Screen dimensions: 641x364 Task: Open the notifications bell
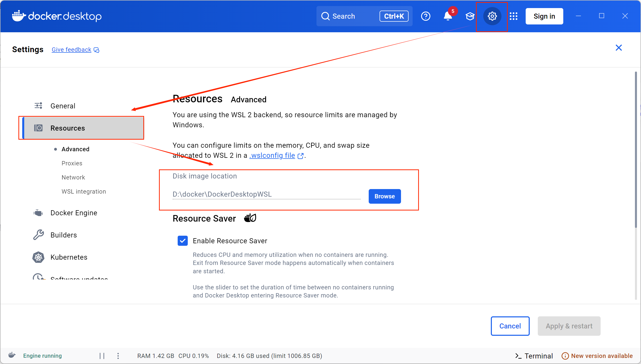tap(448, 16)
